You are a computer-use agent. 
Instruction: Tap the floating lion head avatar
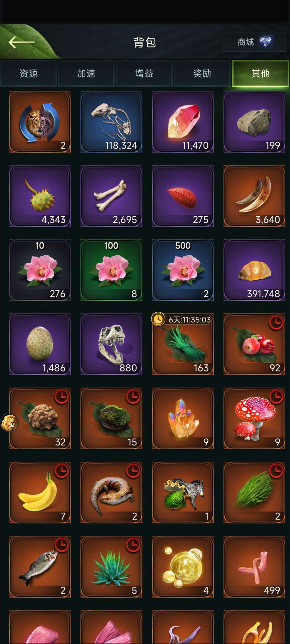[x=10, y=422]
